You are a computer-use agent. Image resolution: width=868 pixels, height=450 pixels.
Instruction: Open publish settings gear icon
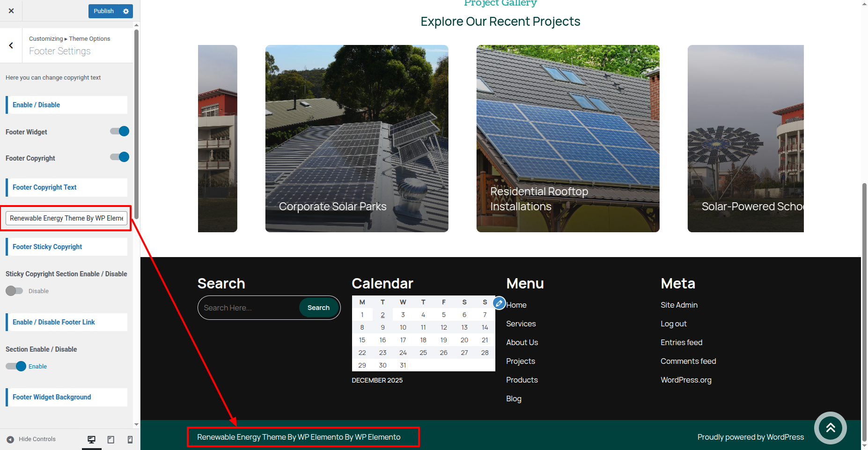tap(126, 11)
